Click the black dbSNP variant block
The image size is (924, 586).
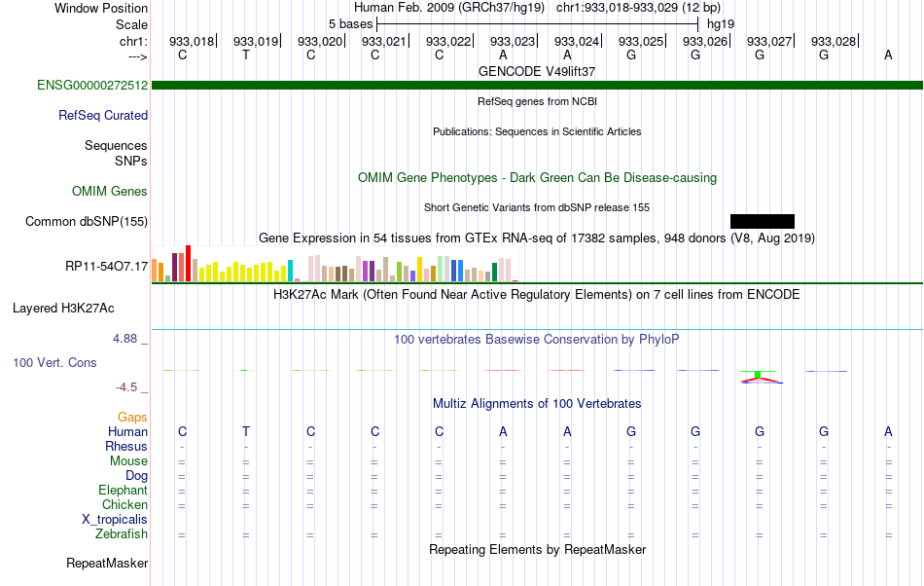click(x=763, y=222)
